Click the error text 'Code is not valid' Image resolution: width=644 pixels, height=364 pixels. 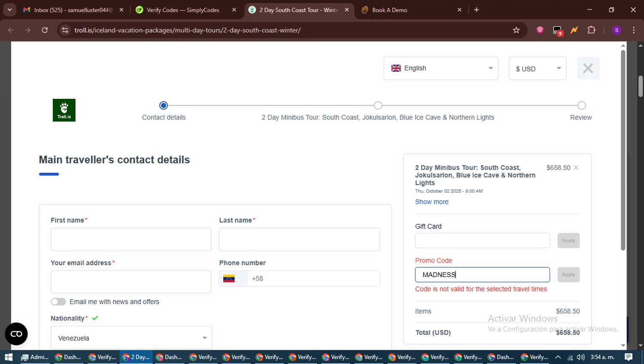coord(481,289)
